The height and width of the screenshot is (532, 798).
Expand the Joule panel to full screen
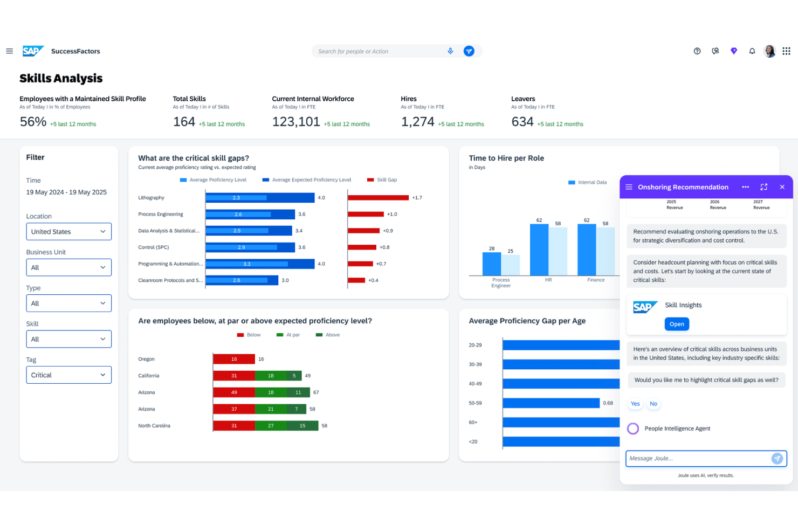point(764,187)
